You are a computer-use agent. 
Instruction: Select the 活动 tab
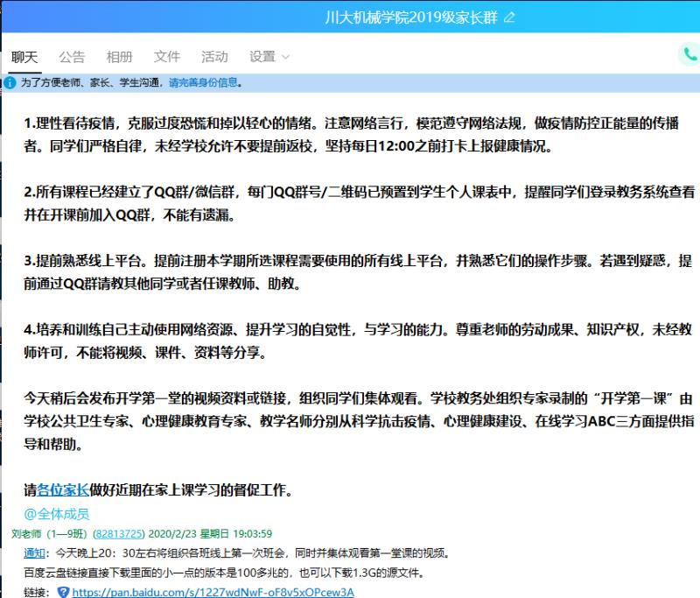214,57
